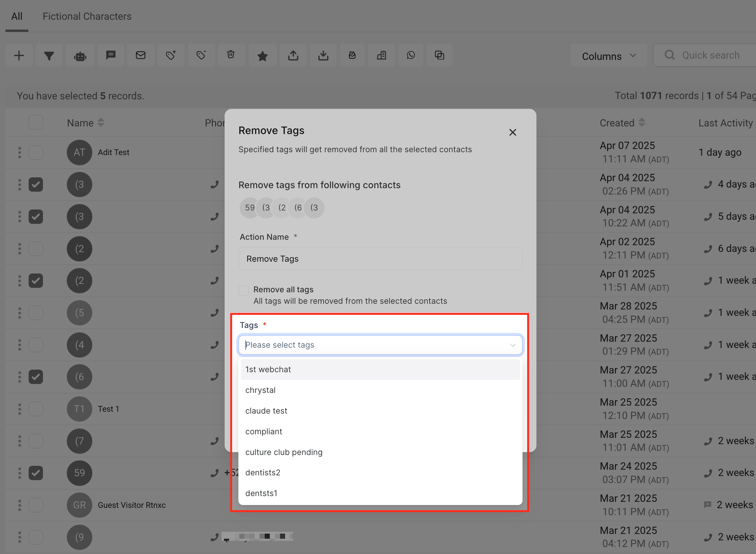Click the WhatsApp icon in toolbar
The height and width of the screenshot is (554, 756).
pyautogui.click(x=410, y=55)
